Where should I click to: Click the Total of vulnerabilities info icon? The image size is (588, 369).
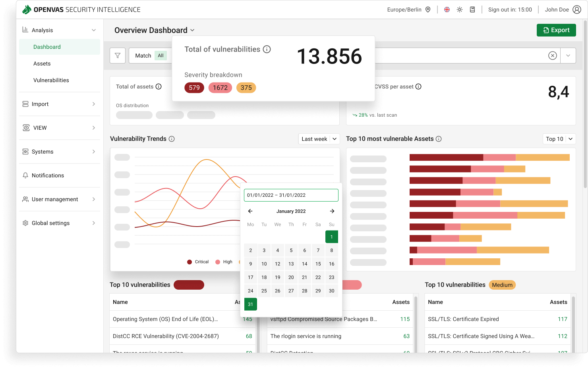[x=267, y=49]
